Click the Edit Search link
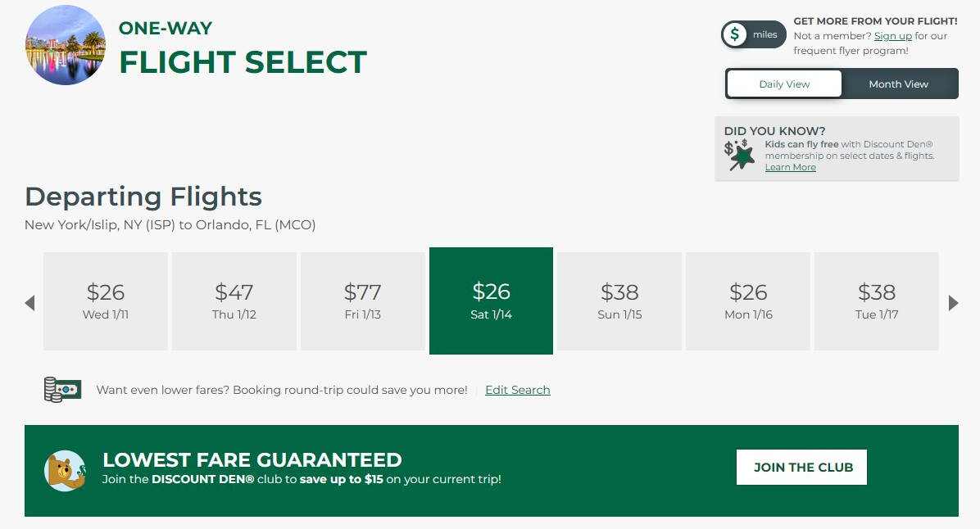980x529 pixels. point(517,390)
